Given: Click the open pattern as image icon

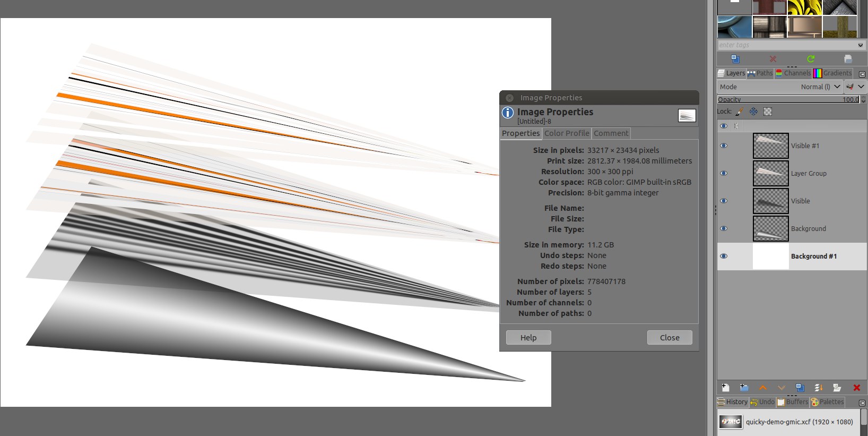Looking at the screenshot, I should (848, 59).
